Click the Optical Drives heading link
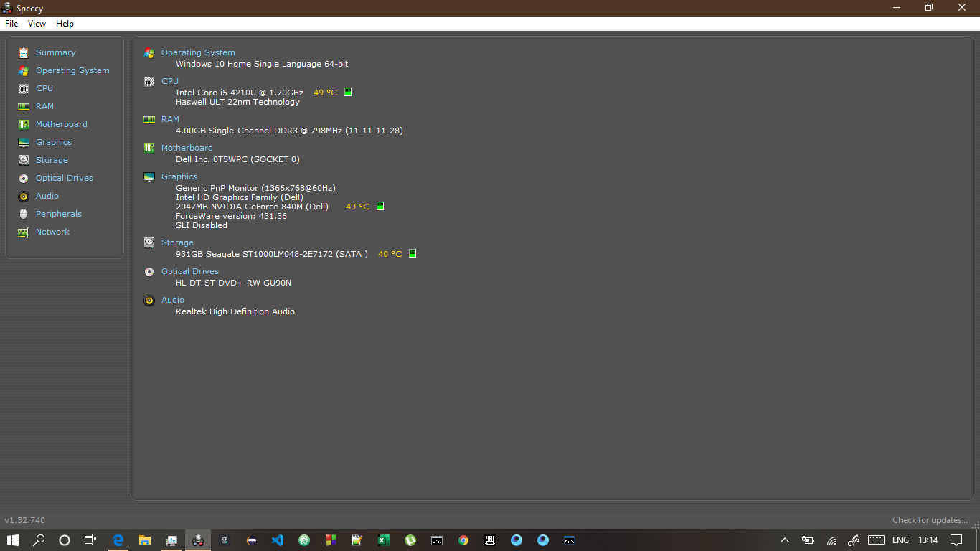Screen dimensions: 980x551 click(190, 271)
